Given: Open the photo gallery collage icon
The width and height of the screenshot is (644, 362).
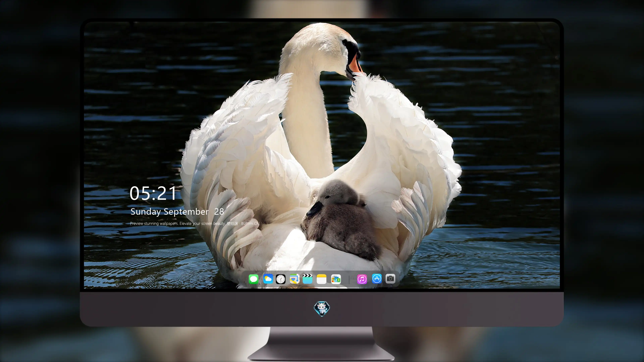Looking at the screenshot, I should [x=336, y=279].
